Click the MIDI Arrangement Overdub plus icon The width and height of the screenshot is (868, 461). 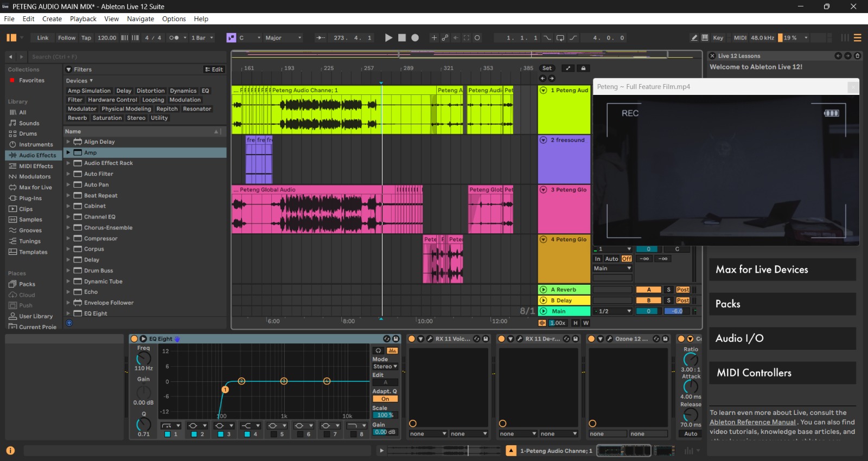coord(434,38)
